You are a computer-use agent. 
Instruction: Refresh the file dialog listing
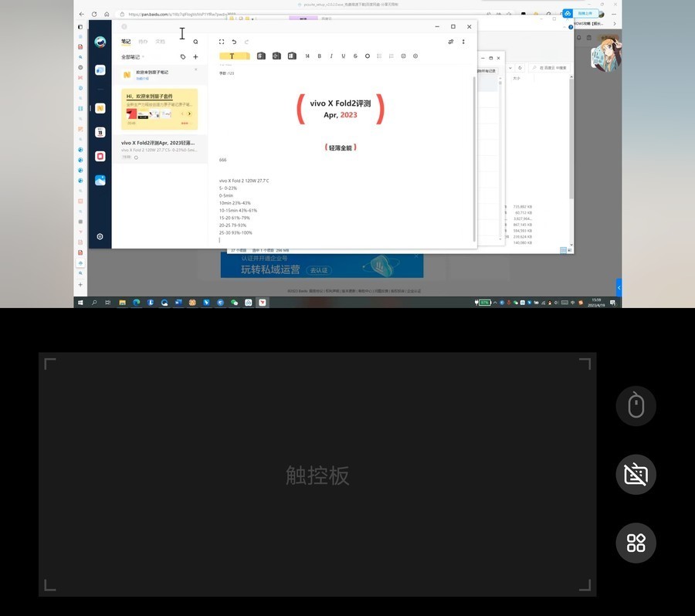[x=520, y=68]
